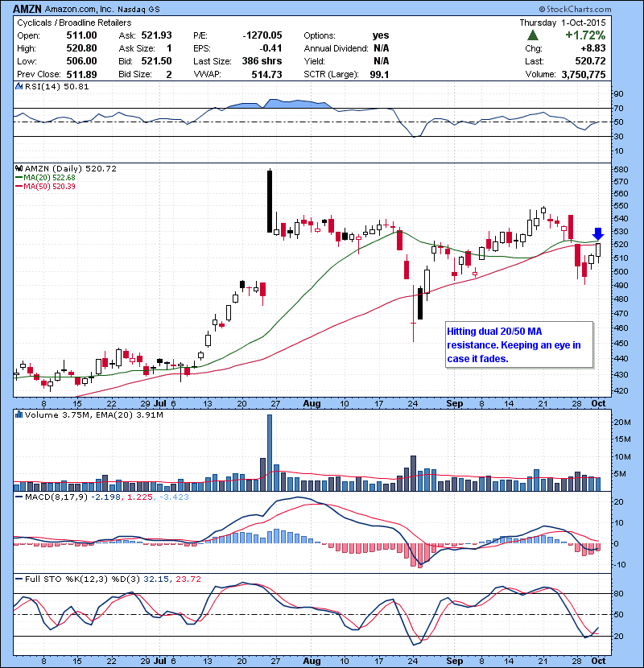The height and width of the screenshot is (668, 644).
Task: Click the RSI indicator icon beside RSI(14)
Action: 19,86
